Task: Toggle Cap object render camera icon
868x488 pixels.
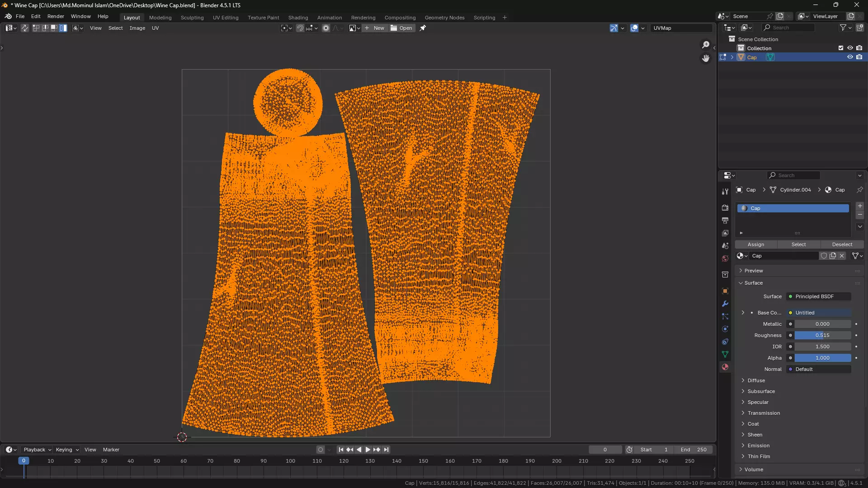Action: click(859, 57)
